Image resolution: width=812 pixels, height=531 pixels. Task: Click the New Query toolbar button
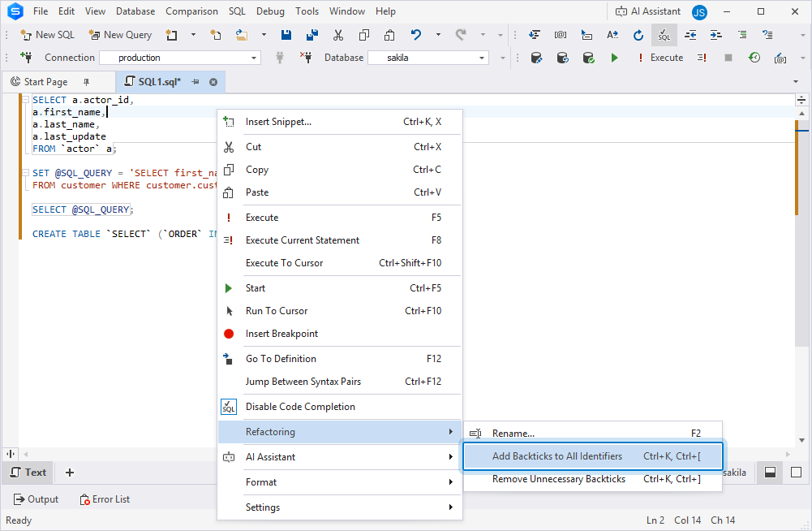[x=120, y=35]
